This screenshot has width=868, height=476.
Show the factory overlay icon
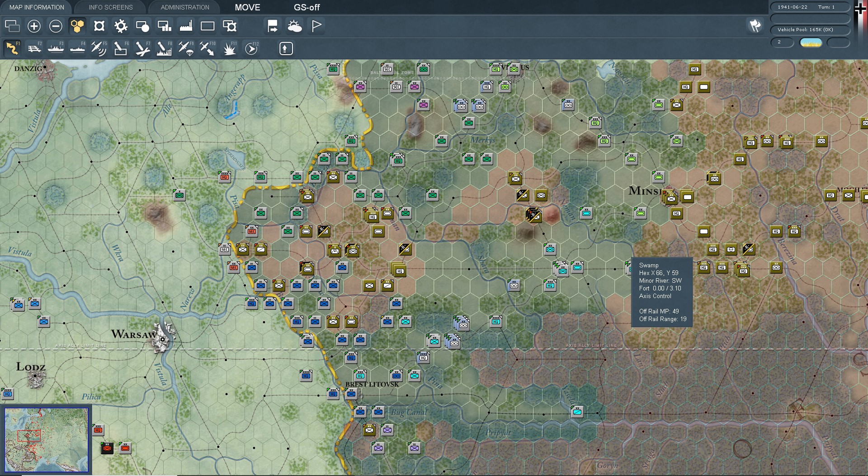coord(186,26)
